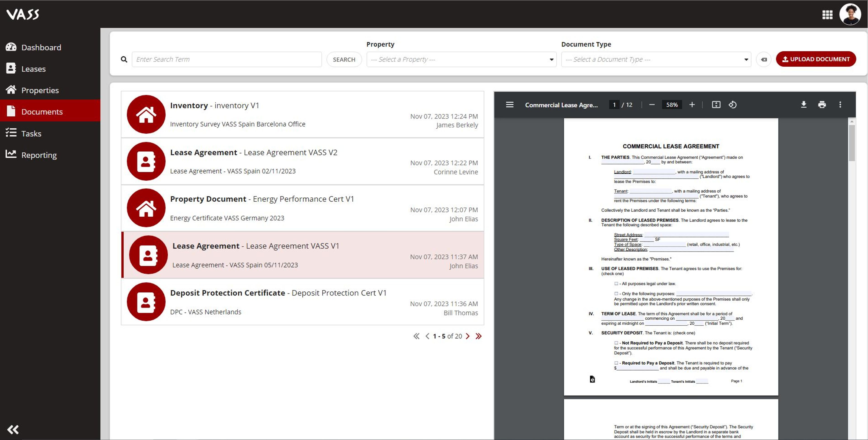Click the Energy Performance Cert house icon

(146, 208)
